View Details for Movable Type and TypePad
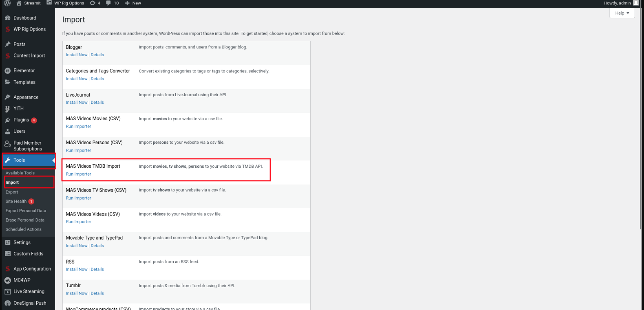 click(x=97, y=246)
